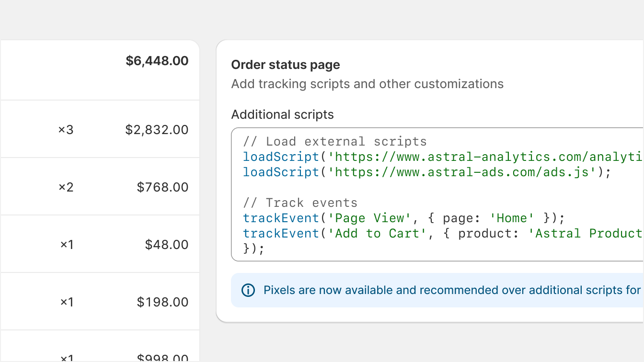Click the $198.00 price cell

pyautogui.click(x=163, y=302)
